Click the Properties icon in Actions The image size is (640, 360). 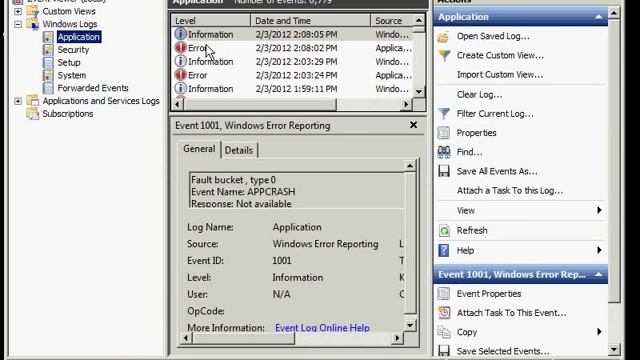pyautogui.click(x=444, y=133)
